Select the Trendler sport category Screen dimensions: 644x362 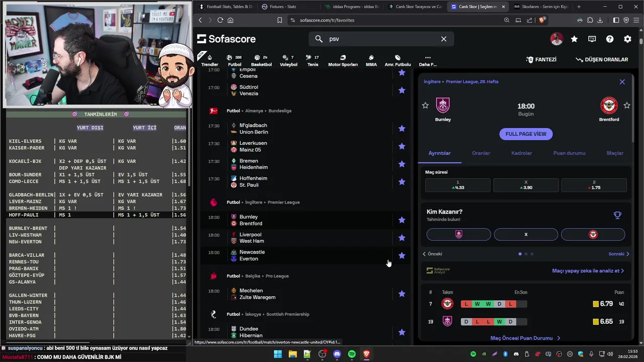(x=210, y=60)
